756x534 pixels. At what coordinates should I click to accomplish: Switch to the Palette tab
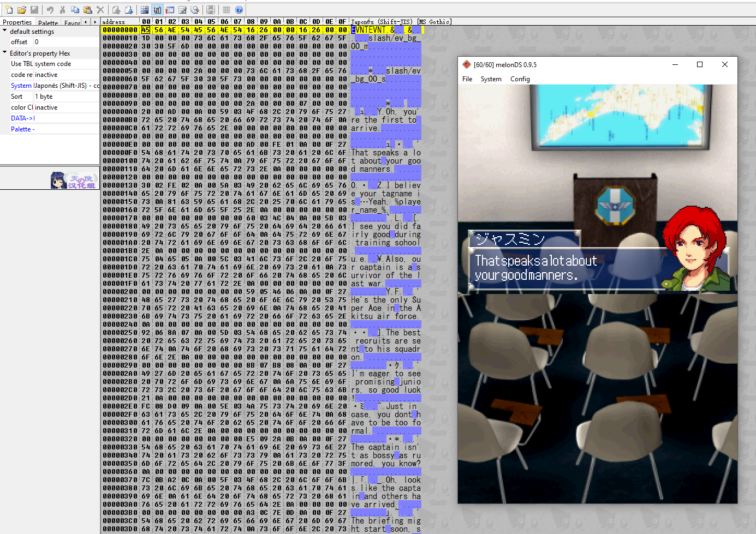coord(48,23)
